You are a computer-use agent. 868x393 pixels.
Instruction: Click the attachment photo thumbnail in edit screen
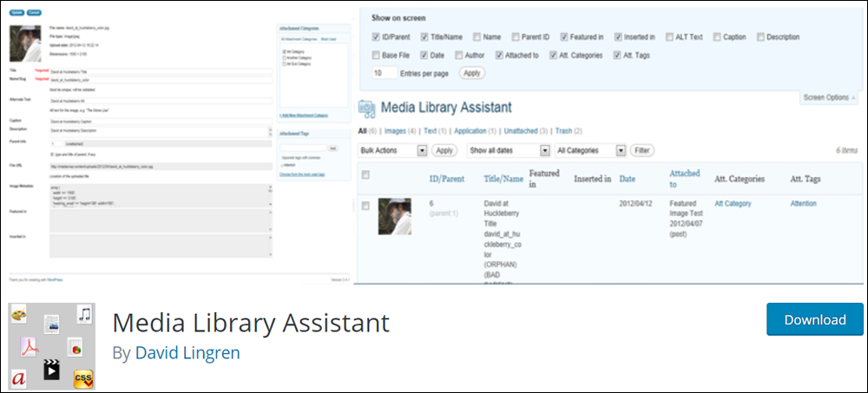click(25, 43)
